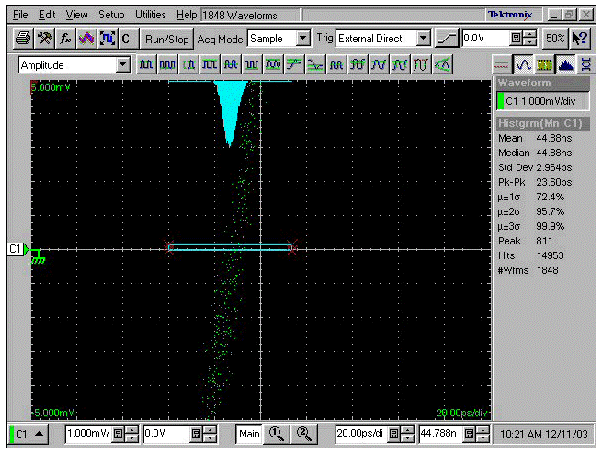Click seventh measurement icon in measurement bar
This screenshot has width=602, height=450.
[x=273, y=65]
